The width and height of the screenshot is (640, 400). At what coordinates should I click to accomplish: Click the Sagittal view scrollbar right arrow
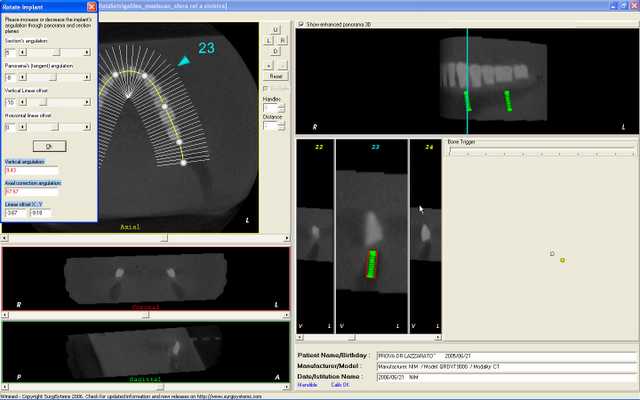[x=286, y=387]
